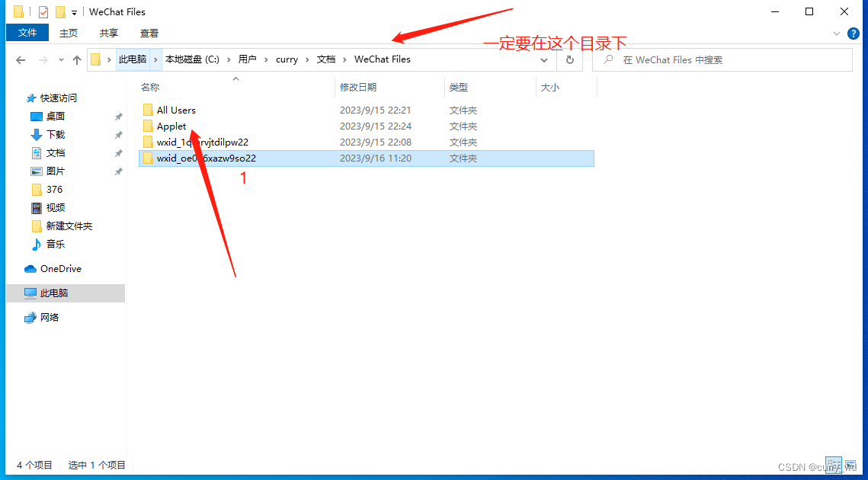The width and height of the screenshot is (868, 480).
Task: Click the 网络 network icon
Action: [30, 318]
